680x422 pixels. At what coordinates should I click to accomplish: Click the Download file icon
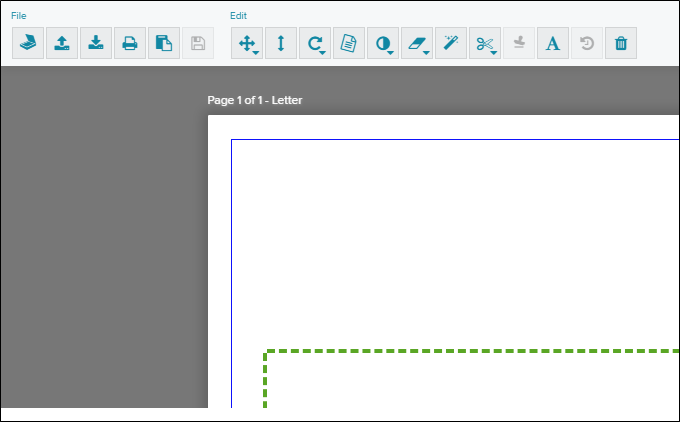(x=96, y=43)
